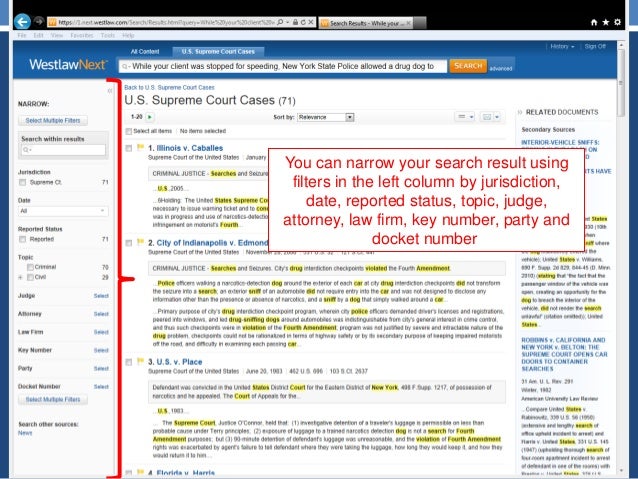This screenshot has height=479, width=638.
Task: Click the browser back arrow button
Action: [x=22, y=22]
